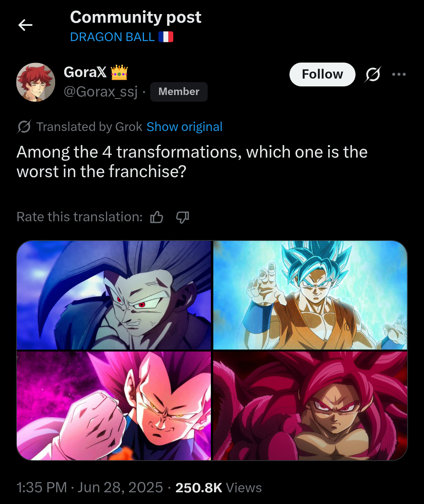This screenshot has width=424, height=504.
Task: Open the red Super Saiyan 4 image
Action: tap(310, 406)
